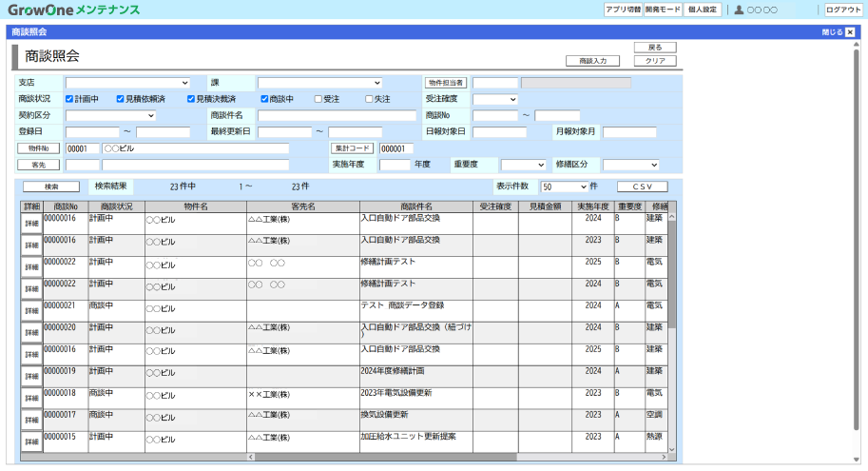Click the 00000015 商談No cell
Image resolution: width=868 pixels, height=471 pixels.
(x=66, y=442)
